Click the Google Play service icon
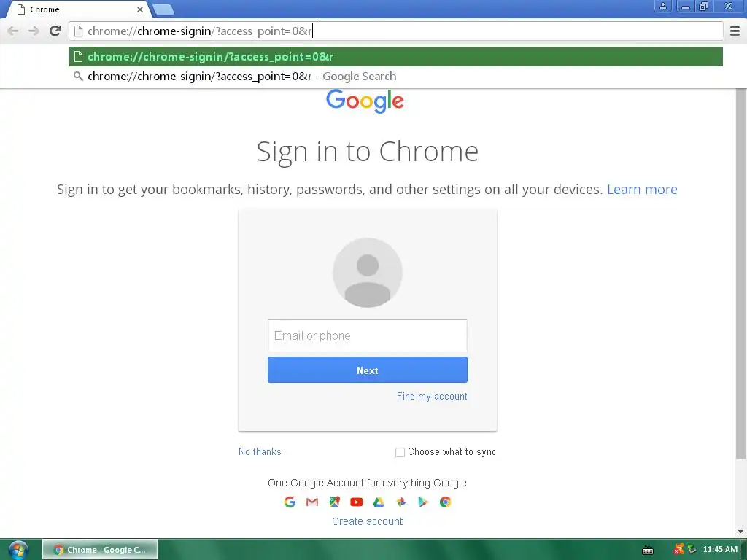 click(423, 502)
